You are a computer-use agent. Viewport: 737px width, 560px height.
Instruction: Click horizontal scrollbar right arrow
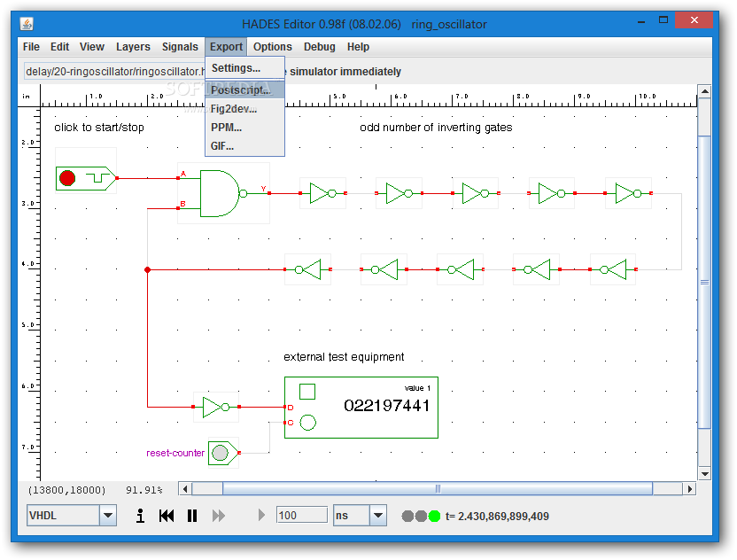[x=689, y=489]
